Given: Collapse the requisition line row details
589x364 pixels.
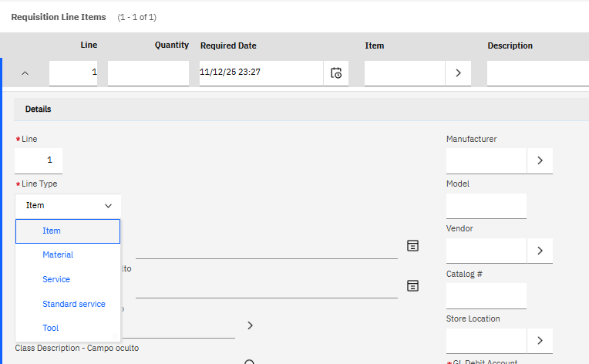Looking at the screenshot, I should click(x=25, y=73).
